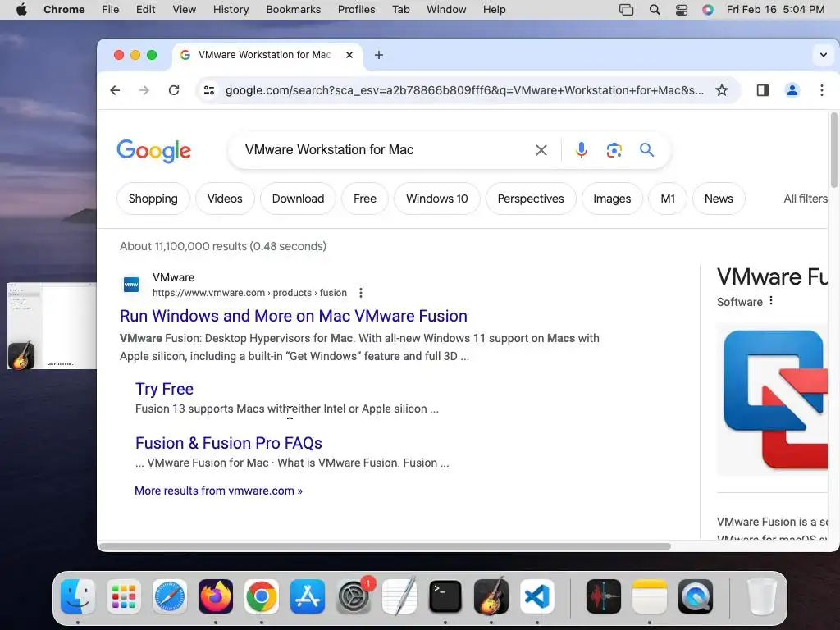The image size is (840, 630).
Task: Open All filters option
Action: click(806, 199)
